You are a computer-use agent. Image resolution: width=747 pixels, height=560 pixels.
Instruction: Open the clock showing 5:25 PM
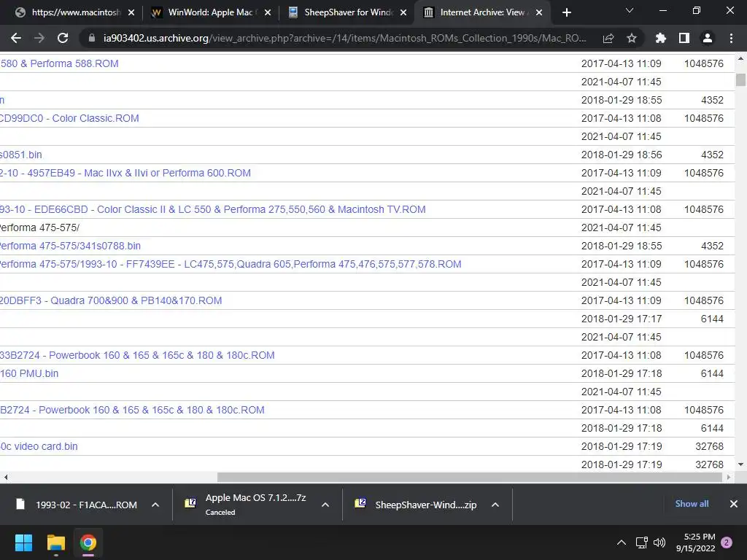click(x=695, y=542)
